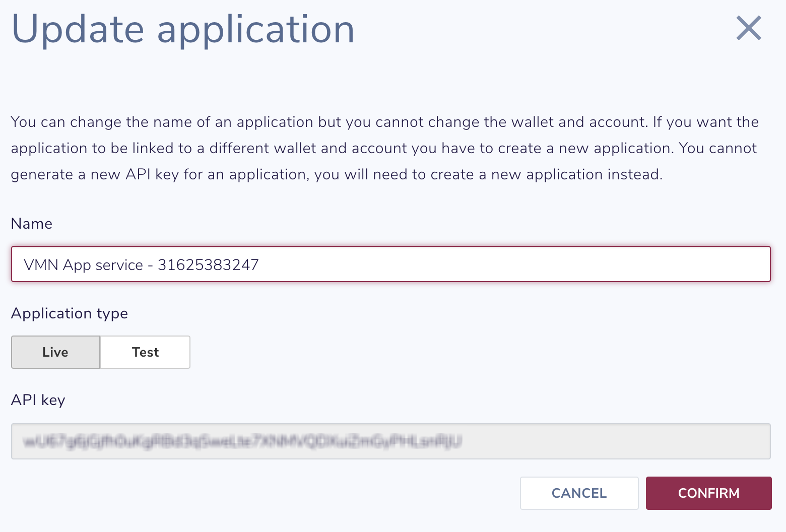
Task: Focus the field containing VMN App service
Action: point(390,264)
